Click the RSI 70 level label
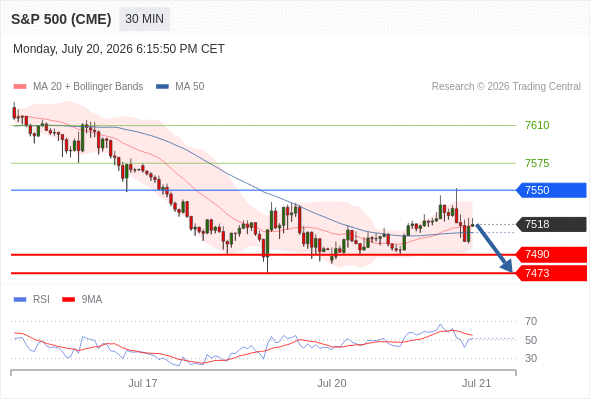The height and width of the screenshot is (400, 590). point(531,321)
